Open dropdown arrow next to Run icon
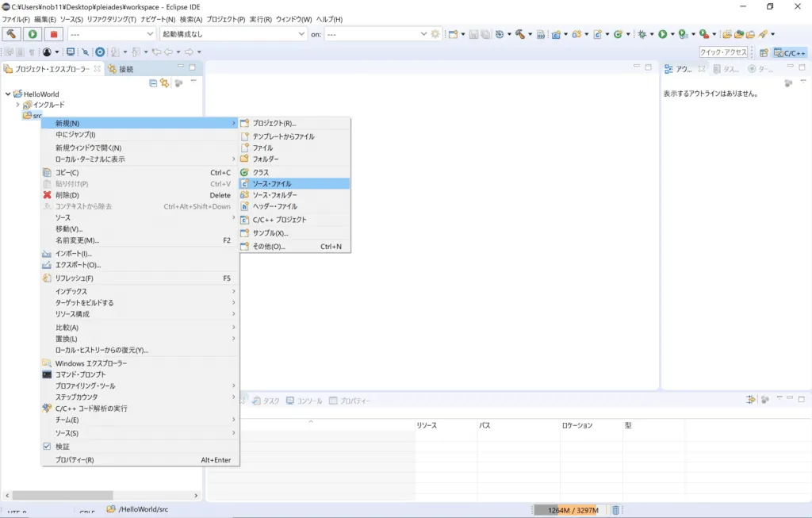Screen dimensions: 812x518 (672, 34)
